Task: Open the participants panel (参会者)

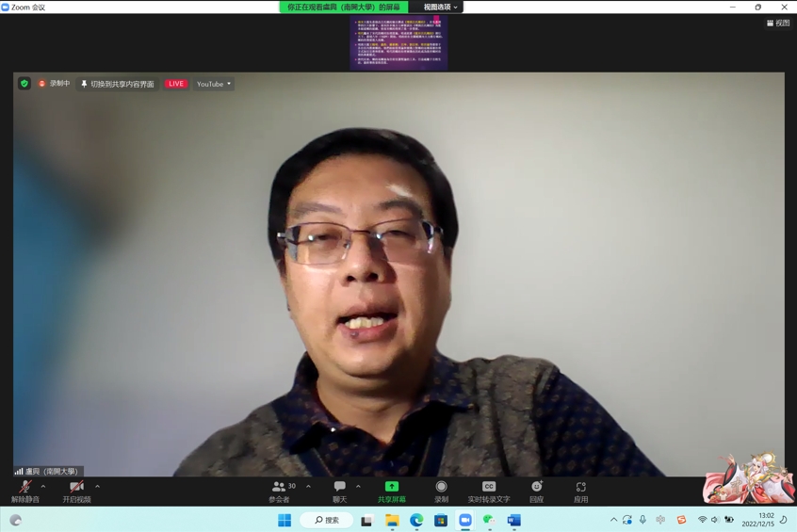Action: coord(279,491)
